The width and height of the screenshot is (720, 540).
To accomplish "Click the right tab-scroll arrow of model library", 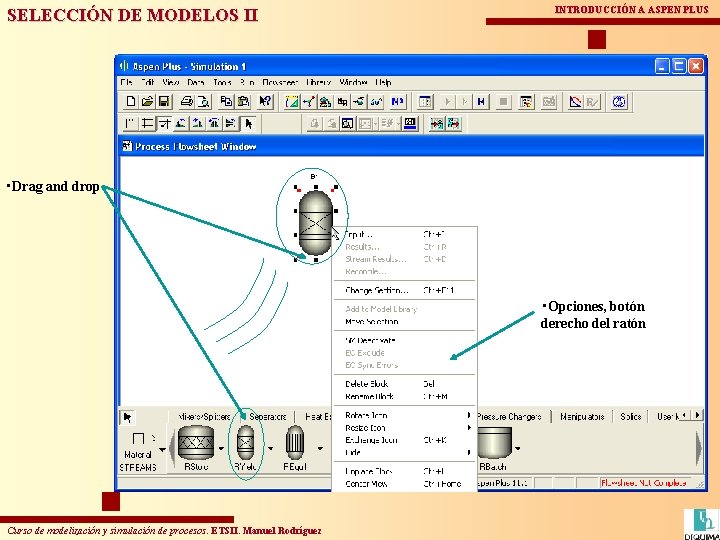I will tap(697, 416).
